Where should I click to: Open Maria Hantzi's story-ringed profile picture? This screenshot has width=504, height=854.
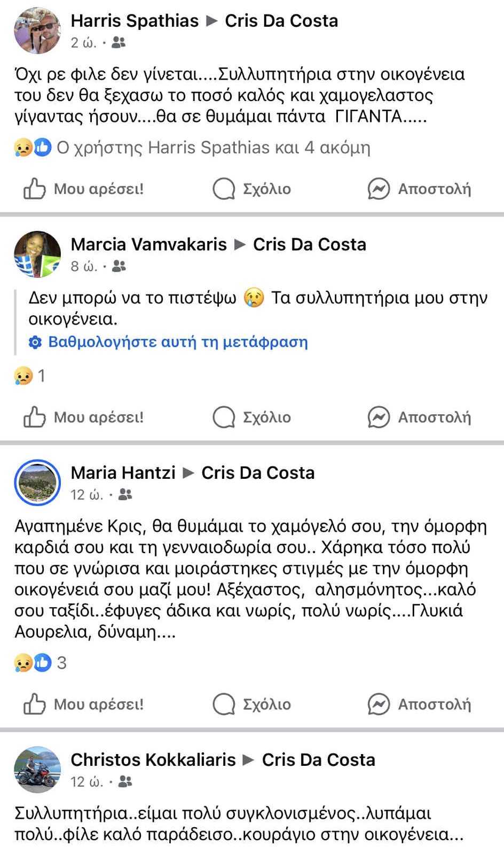point(37,483)
